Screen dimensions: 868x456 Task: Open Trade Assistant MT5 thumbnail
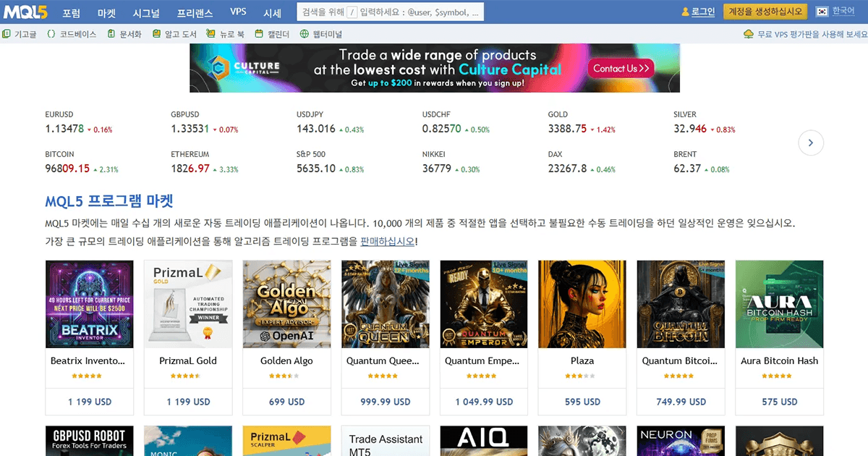[385, 441]
